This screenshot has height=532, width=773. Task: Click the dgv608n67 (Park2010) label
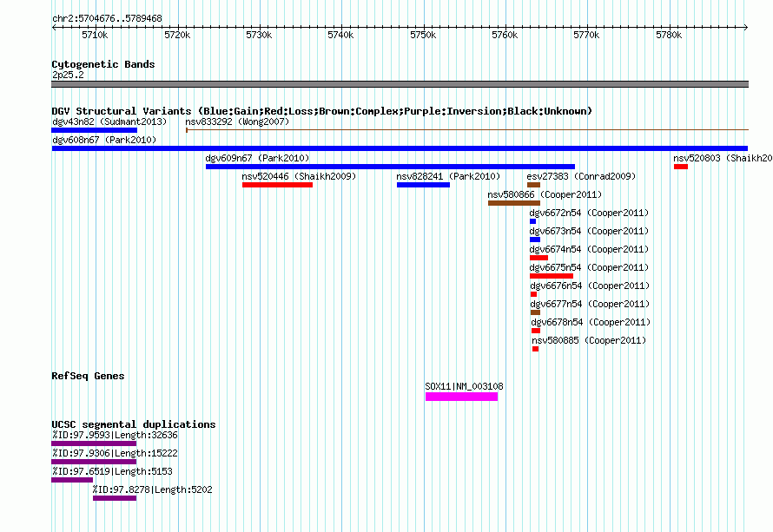coord(104,140)
